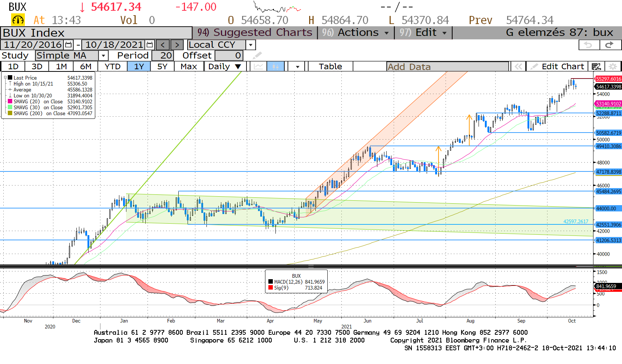The height and width of the screenshot is (364, 622).
Task: Open chart settings gear icon
Action: coord(613,67)
